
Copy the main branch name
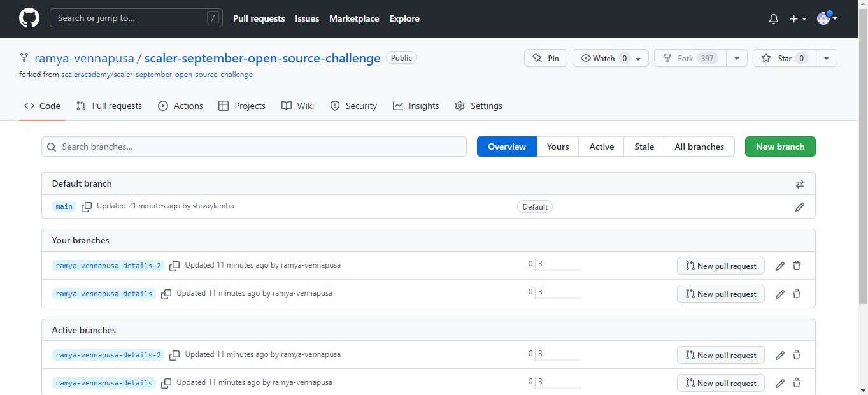[x=87, y=206]
